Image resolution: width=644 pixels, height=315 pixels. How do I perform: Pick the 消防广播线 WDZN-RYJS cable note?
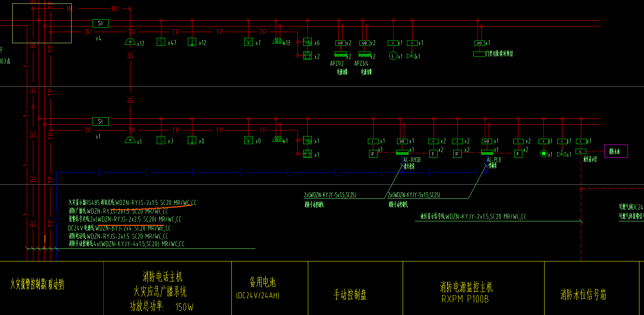tap(118, 211)
